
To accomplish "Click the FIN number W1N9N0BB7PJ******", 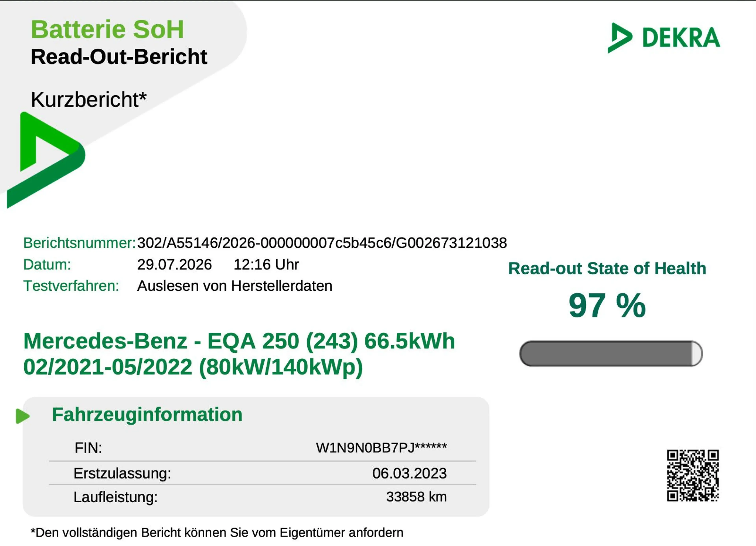I will [381, 448].
